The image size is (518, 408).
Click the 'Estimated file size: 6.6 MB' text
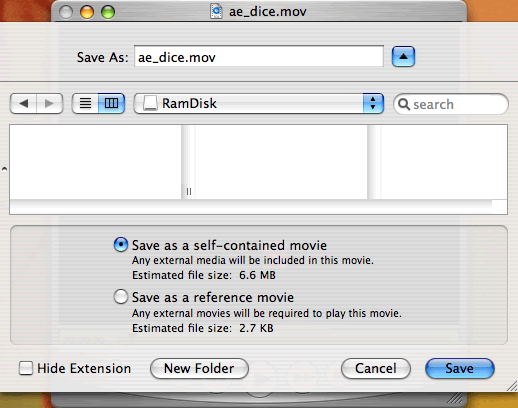(x=204, y=275)
